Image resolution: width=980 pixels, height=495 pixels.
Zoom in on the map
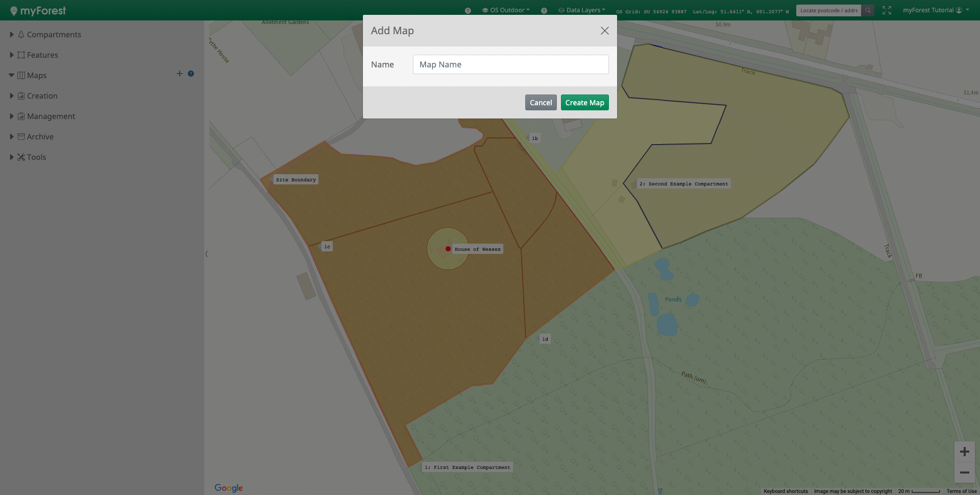[x=964, y=452]
